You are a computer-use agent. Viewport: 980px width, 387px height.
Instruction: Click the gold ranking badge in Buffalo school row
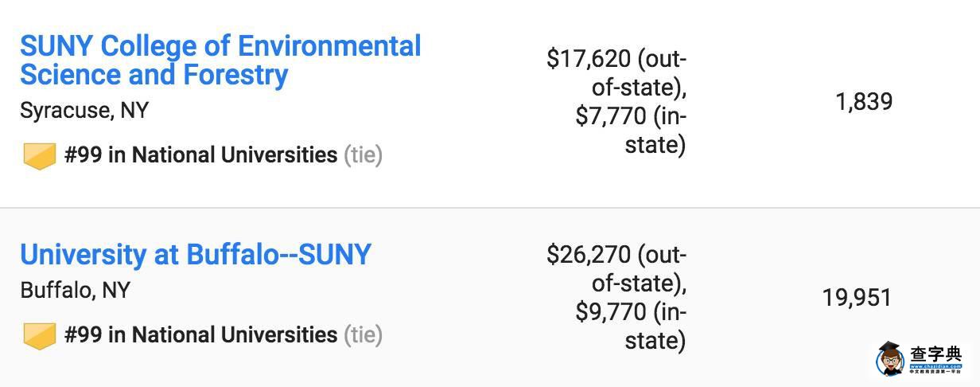(x=39, y=335)
